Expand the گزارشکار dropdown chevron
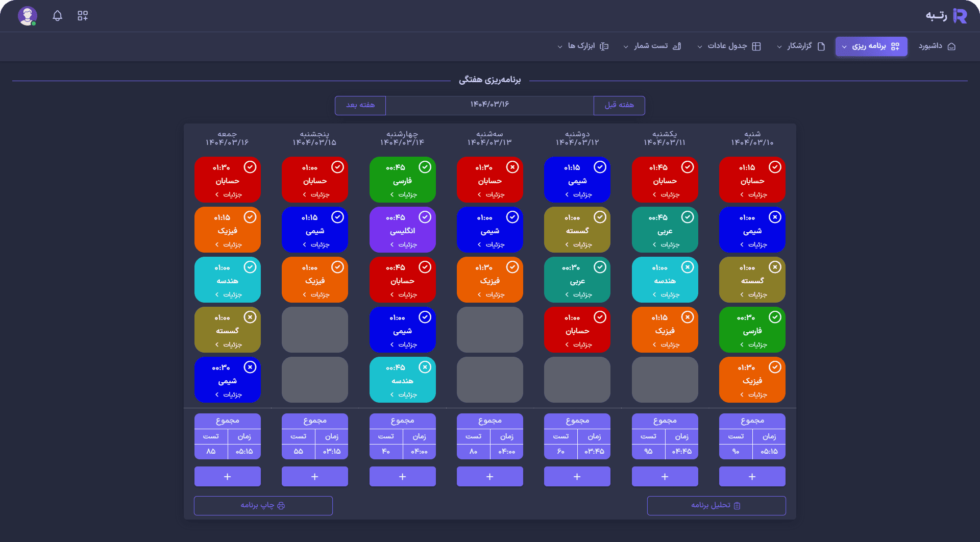Screen dimensions: 980x542 tap(779, 47)
